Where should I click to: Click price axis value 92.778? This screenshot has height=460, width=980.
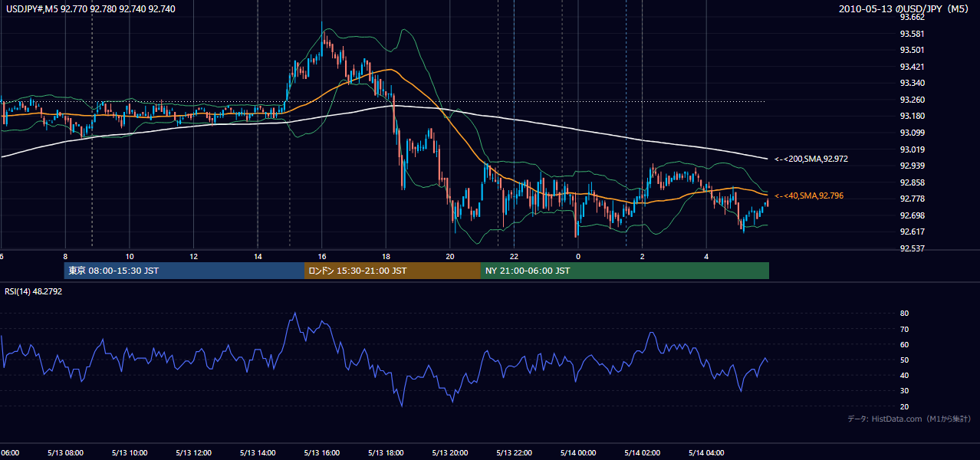(x=912, y=199)
